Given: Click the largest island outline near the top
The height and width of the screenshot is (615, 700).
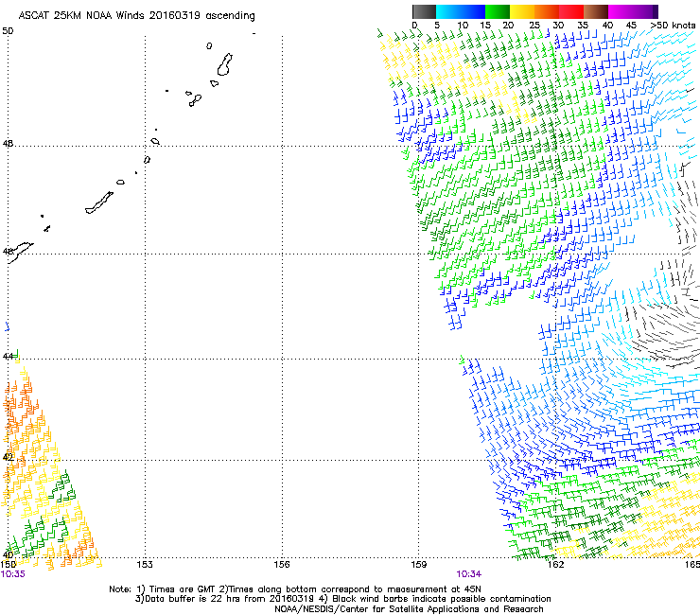Looking at the screenshot, I should (224, 64).
